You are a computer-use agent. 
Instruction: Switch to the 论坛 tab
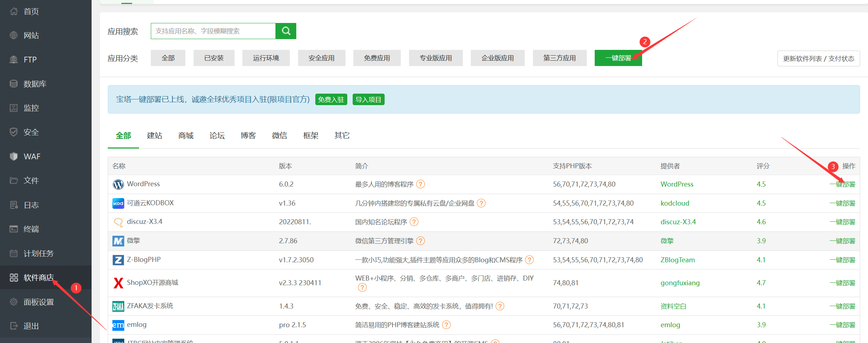coord(217,135)
